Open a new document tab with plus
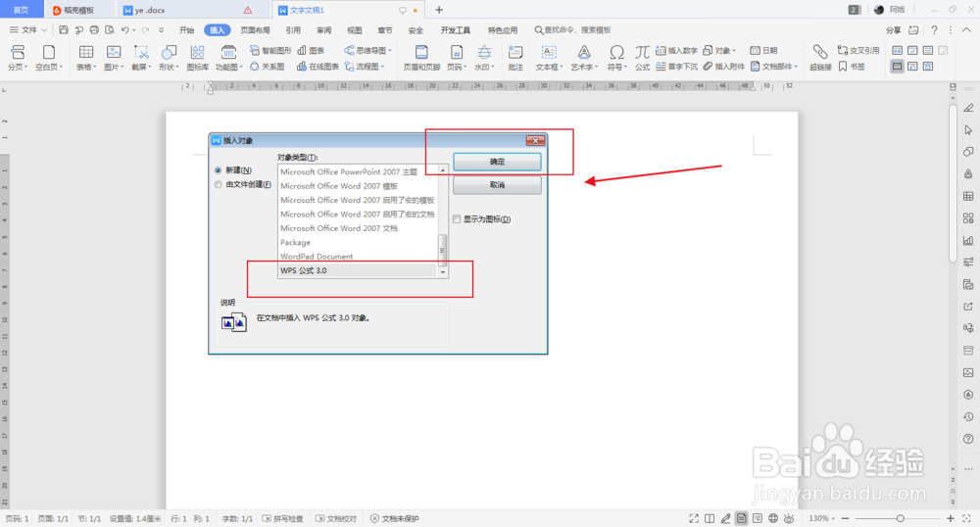This screenshot has width=980, height=527. tap(439, 10)
